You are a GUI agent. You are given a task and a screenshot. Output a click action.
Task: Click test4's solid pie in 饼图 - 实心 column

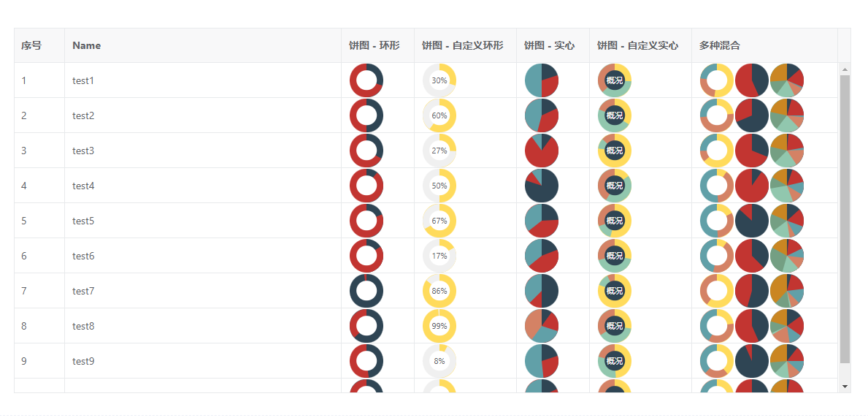click(542, 186)
